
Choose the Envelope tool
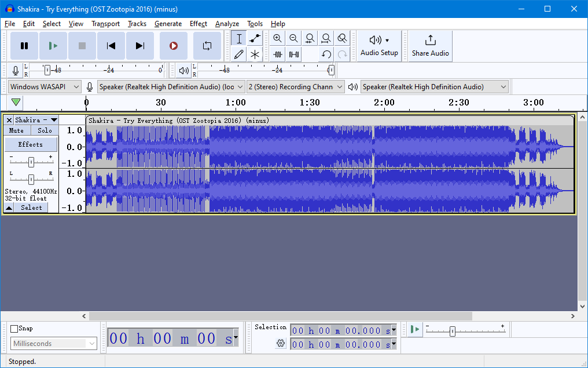[255, 38]
